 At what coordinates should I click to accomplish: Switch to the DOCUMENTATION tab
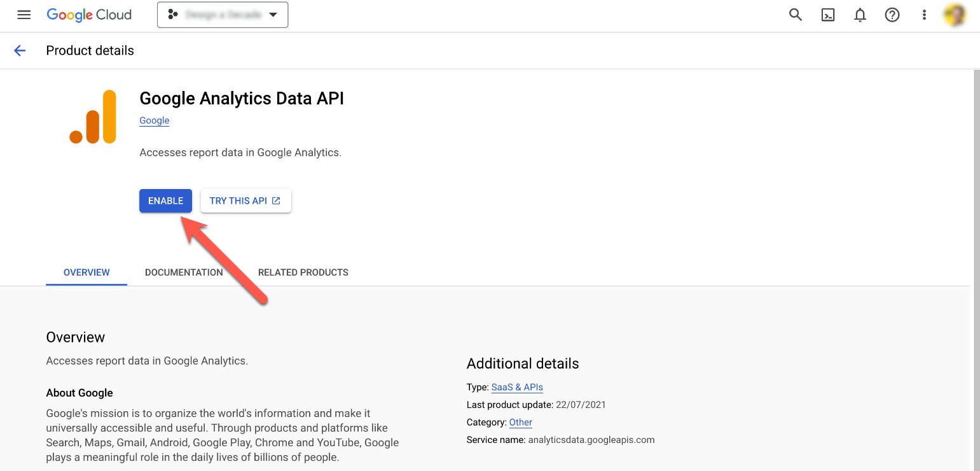coord(184,272)
